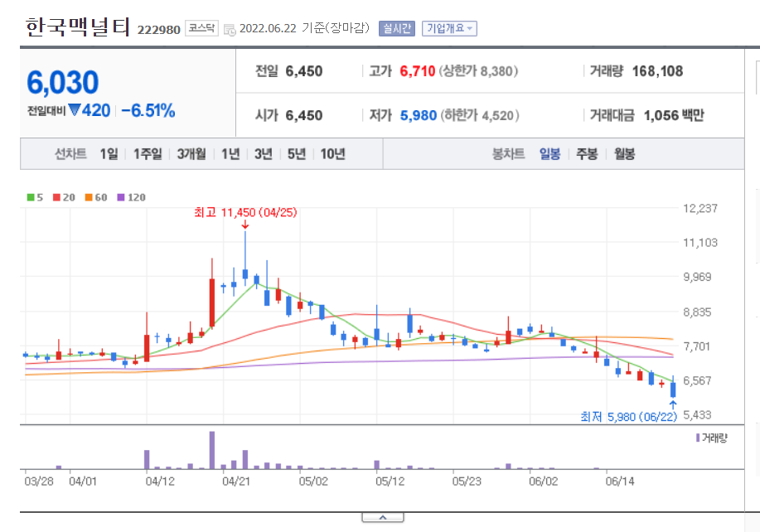Click the 거래량 volume legend marker
The width and height of the screenshot is (760, 532).
click(698, 438)
